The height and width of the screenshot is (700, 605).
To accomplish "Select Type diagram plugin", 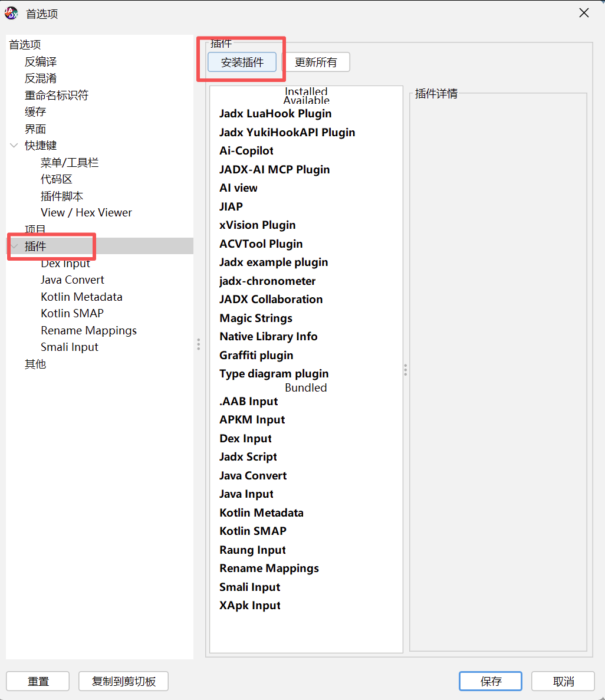I will pyautogui.click(x=274, y=374).
